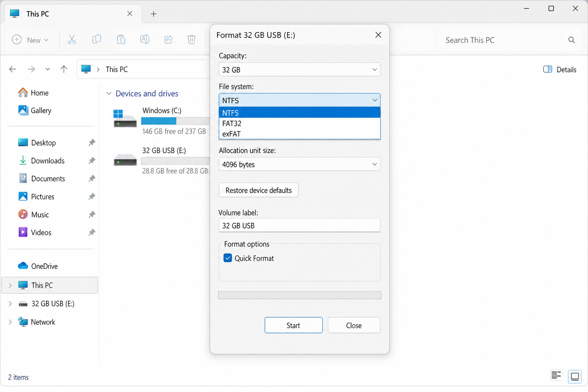The height and width of the screenshot is (392, 588).
Task: Click the breadcrumb chevron before This PC
Action: 98,69
